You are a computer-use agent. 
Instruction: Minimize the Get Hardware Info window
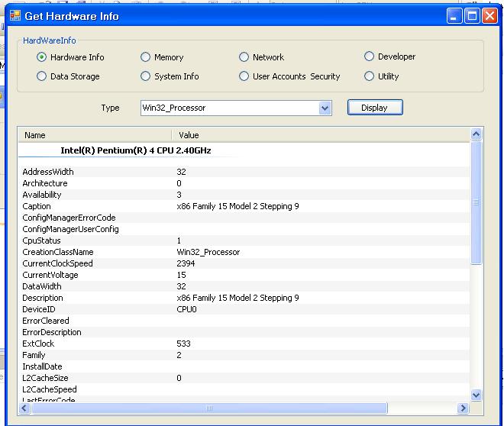point(454,16)
